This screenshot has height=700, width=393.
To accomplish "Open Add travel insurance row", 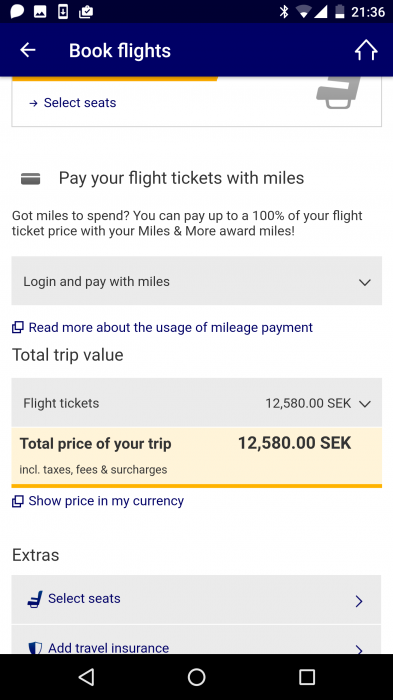I will 196,640.
